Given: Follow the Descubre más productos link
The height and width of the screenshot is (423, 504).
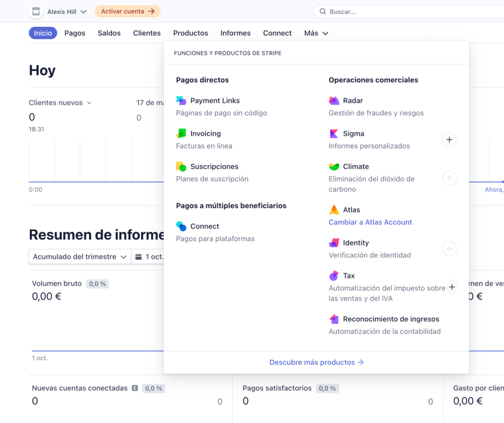Looking at the screenshot, I should coord(316,362).
